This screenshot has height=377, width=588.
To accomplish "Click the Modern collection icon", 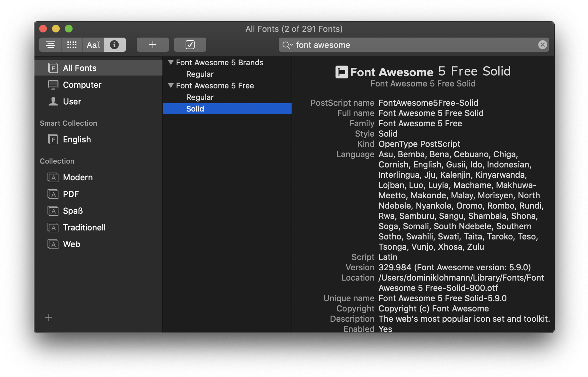I will click(53, 177).
